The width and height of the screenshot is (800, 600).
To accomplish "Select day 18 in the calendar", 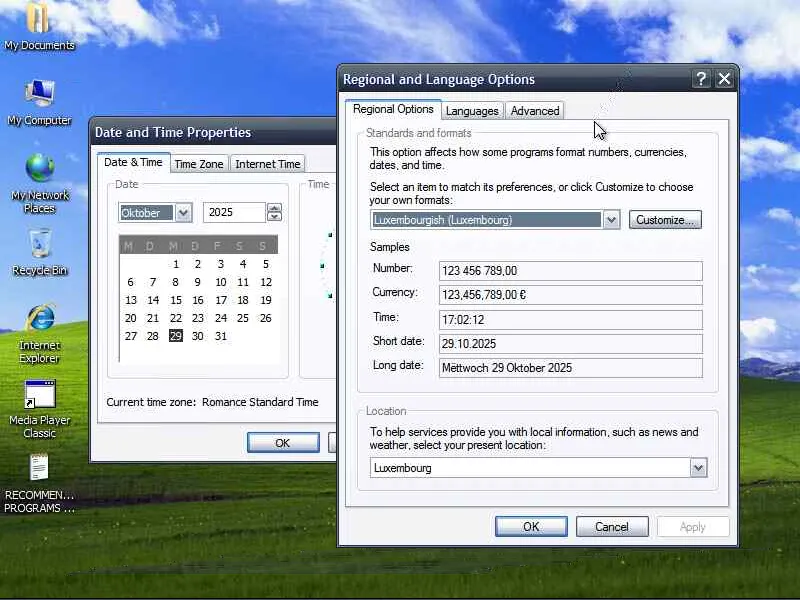I will (243, 300).
